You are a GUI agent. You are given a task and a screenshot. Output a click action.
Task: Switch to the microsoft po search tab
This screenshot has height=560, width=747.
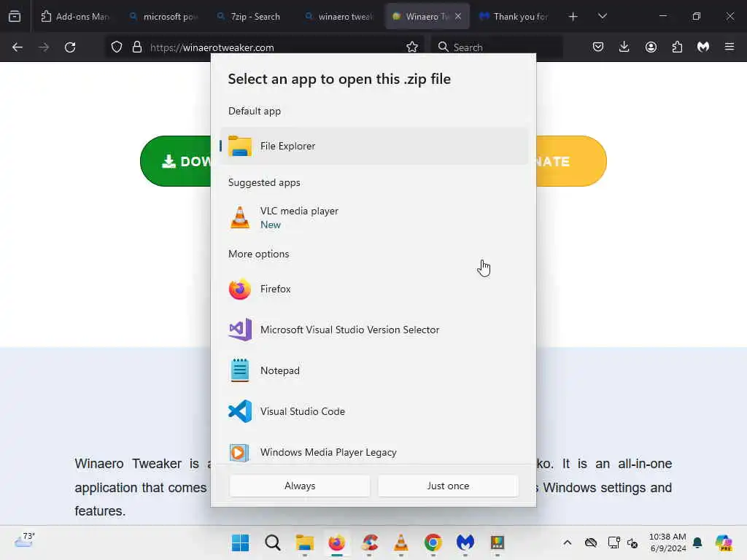(163, 17)
